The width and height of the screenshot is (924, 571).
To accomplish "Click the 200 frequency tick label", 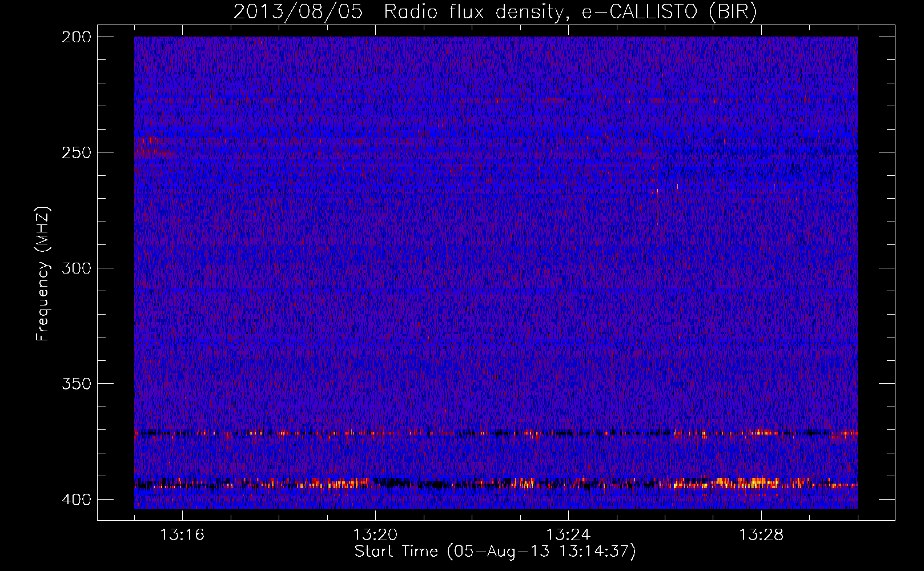I will [76, 37].
